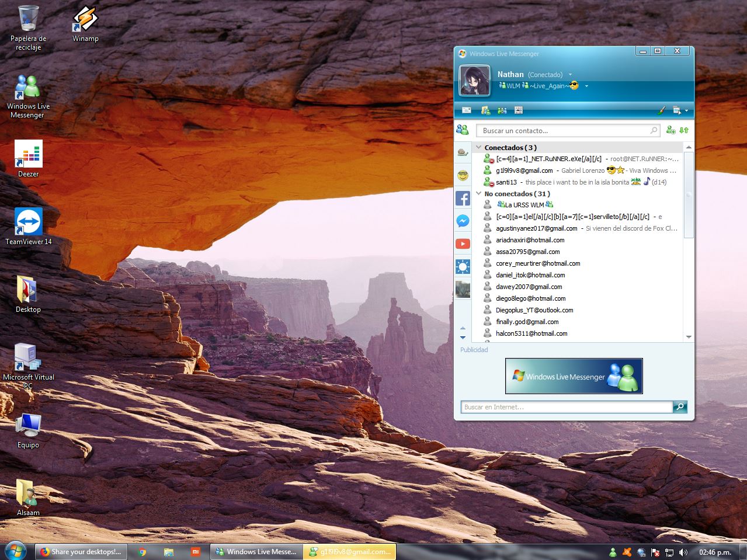Image resolution: width=747 pixels, height=560 pixels.
Task: Click the Mi orange taskbar icon
Action: 196,551
